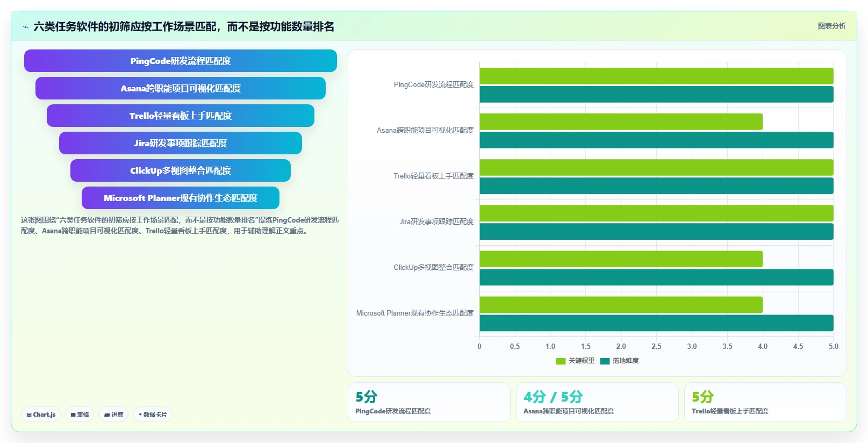The width and height of the screenshot is (868, 443).
Task: Click the chart axis label ClickUp多视图整合匹配度
Action: pos(434,267)
